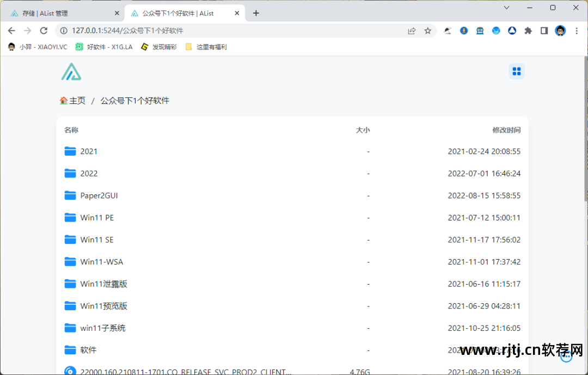Toggle the grid layout view in AList
The image size is (588, 375).
coord(516,71)
